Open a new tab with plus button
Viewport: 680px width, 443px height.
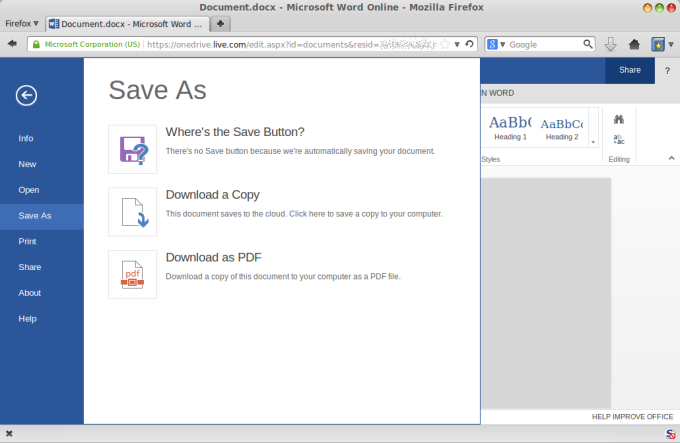coord(220,24)
